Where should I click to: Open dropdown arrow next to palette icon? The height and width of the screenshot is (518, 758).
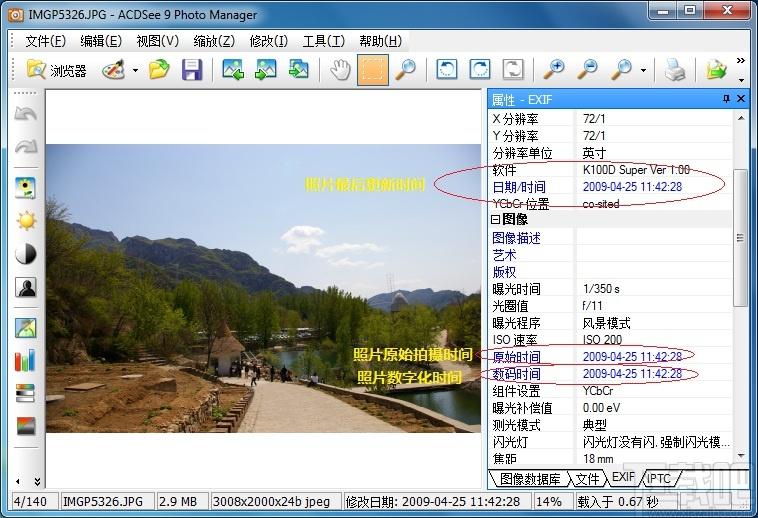[x=135, y=71]
